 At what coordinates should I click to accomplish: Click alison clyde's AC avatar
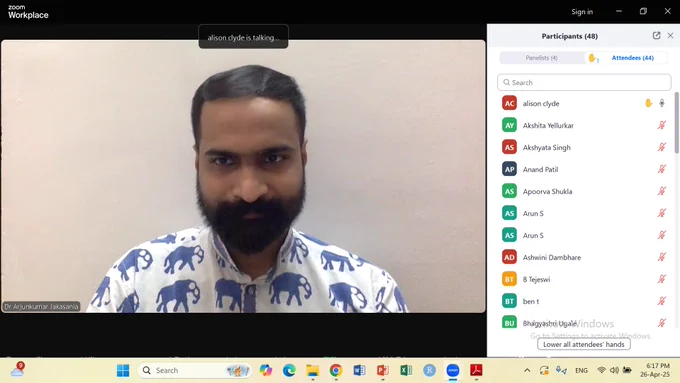(509, 103)
